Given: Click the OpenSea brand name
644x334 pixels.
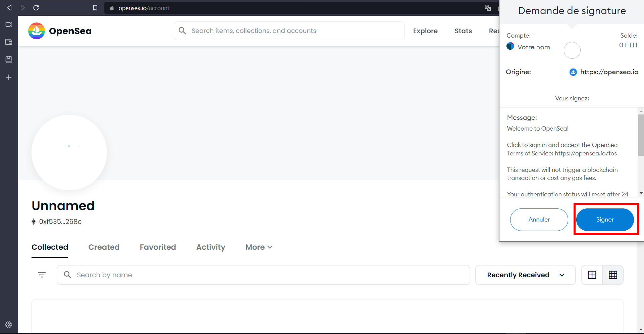Looking at the screenshot, I should 70,31.
